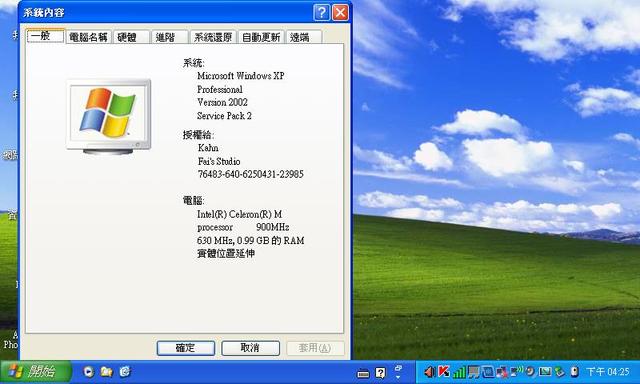Click the 'Microsoft Windows XP' text
640x384 pixels.
(x=241, y=76)
